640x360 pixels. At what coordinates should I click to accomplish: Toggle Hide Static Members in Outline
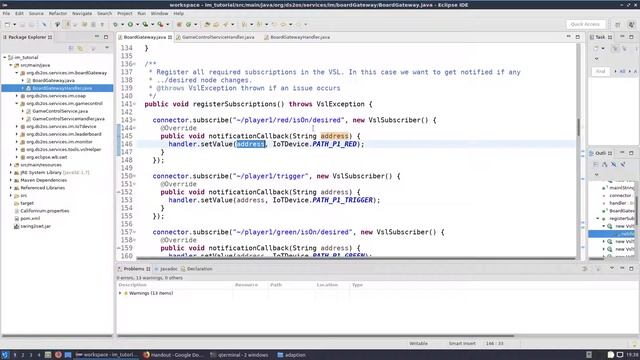pos(623,164)
